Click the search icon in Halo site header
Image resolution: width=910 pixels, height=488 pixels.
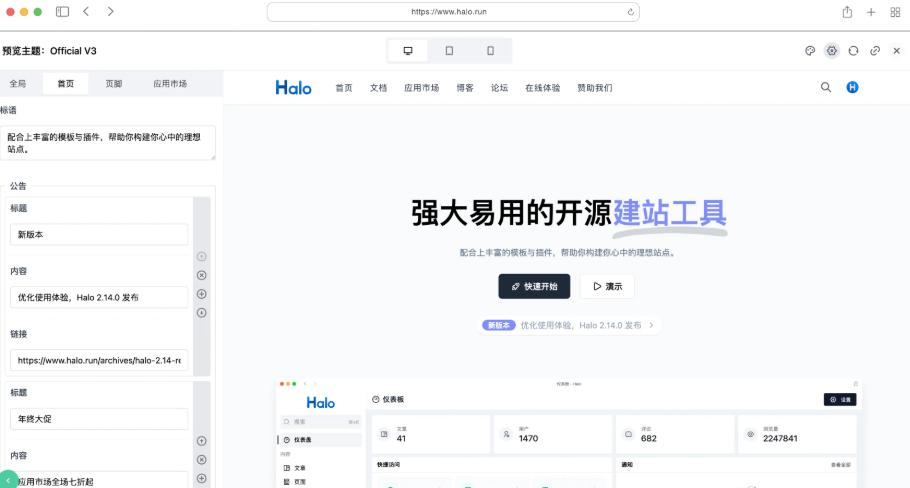click(826, 88)
